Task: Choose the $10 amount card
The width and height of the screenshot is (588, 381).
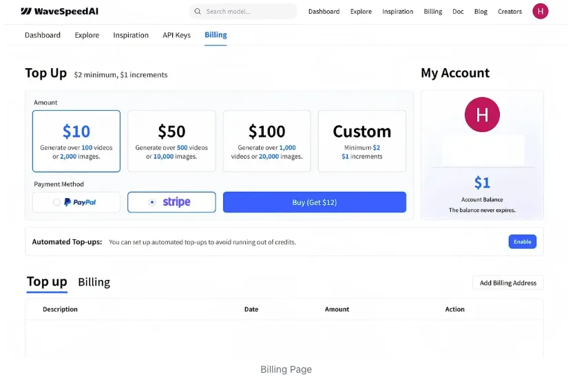Action: (76, 141)
